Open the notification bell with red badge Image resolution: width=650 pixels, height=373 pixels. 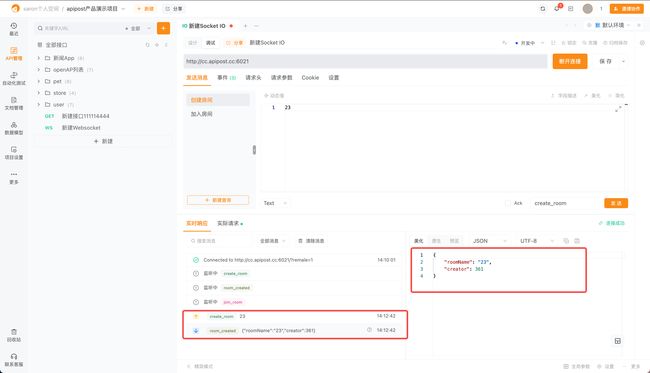[557, 8]
